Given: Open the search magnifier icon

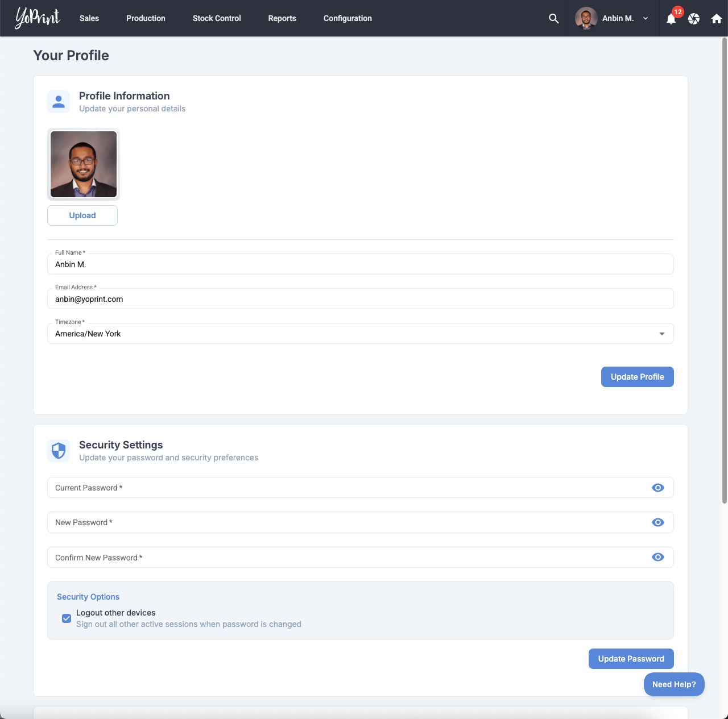Looking at the screenshot, I should pos(553,18).
